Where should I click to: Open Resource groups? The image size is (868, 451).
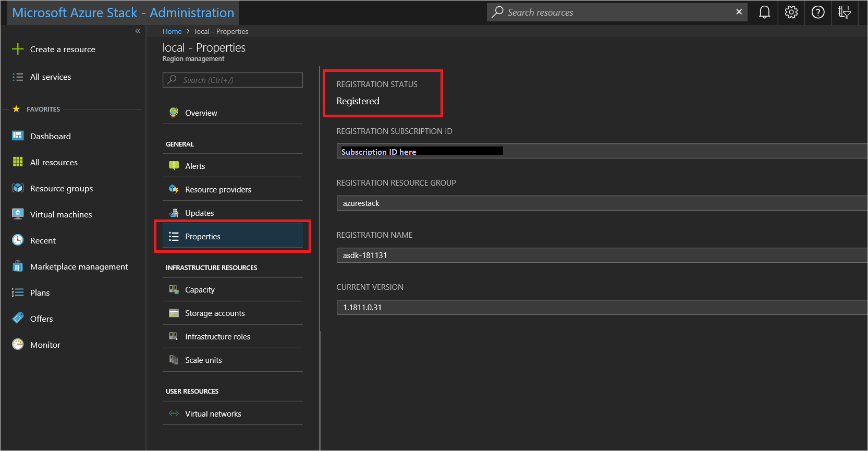point(62,189)
